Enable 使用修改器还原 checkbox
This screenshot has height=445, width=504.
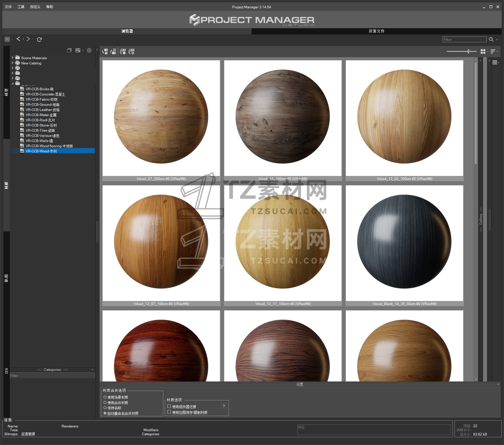pyautogui.click(x=169, y=406)
